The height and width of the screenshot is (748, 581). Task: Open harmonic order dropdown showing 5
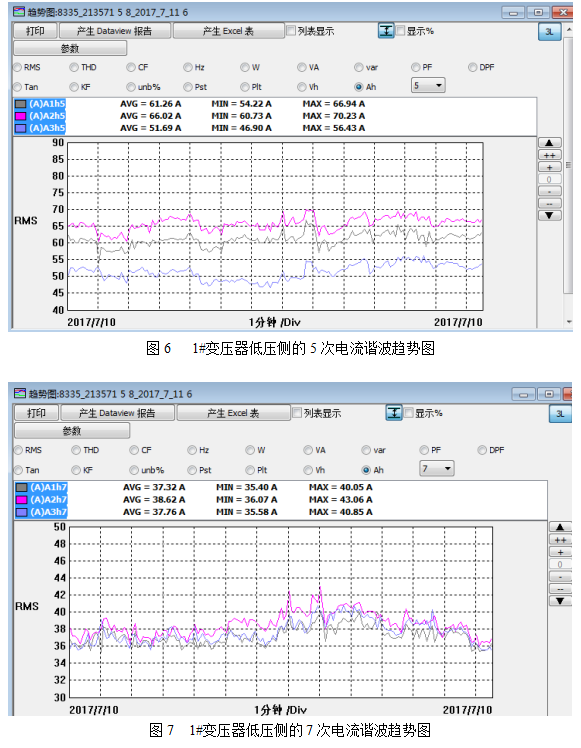pos(428,86)
